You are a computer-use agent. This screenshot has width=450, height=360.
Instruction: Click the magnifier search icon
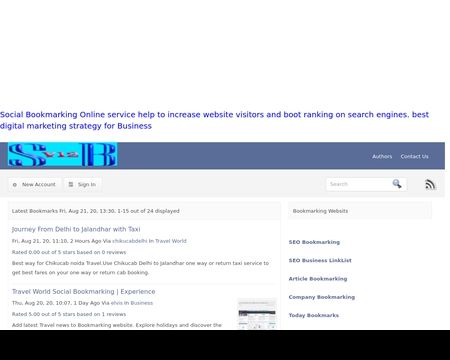pyautogui.click(x=397, y=184)
